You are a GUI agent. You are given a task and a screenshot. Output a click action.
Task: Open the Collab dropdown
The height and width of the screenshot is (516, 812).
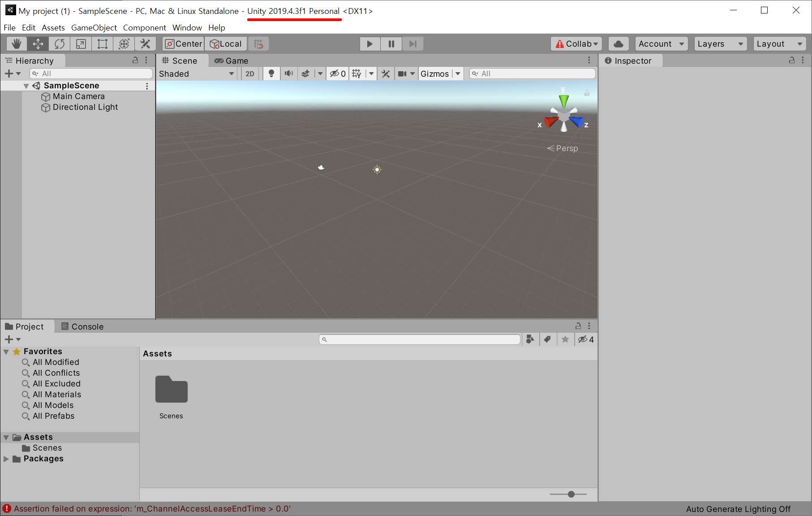[x=576, y=44]
